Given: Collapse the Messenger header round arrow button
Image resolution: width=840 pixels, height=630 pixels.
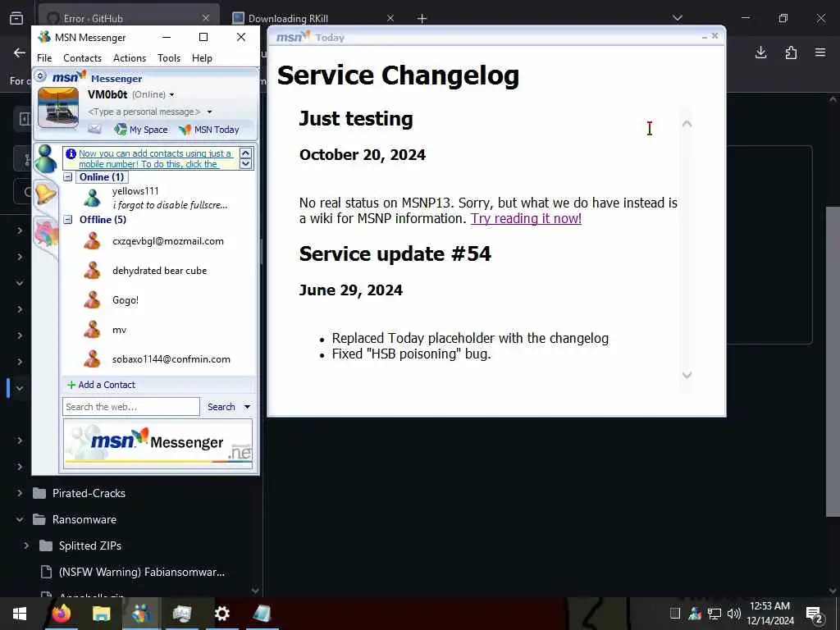Looking at the screenshot, I should [40, 76].
